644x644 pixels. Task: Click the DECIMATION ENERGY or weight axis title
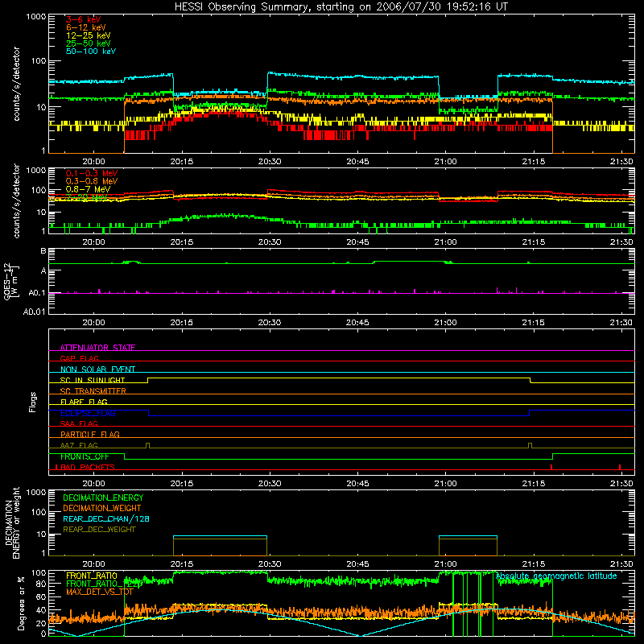coord(12,522)
